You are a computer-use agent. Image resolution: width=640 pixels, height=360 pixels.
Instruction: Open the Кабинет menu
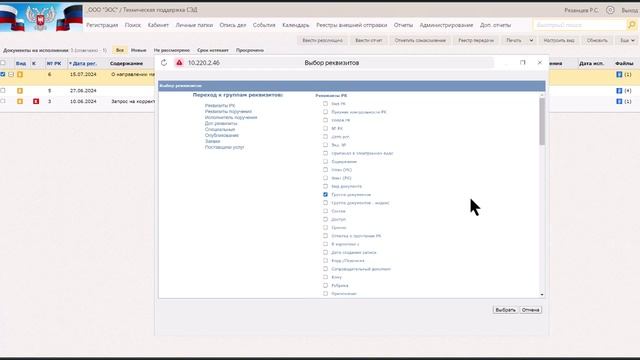(x=158, y=25)
